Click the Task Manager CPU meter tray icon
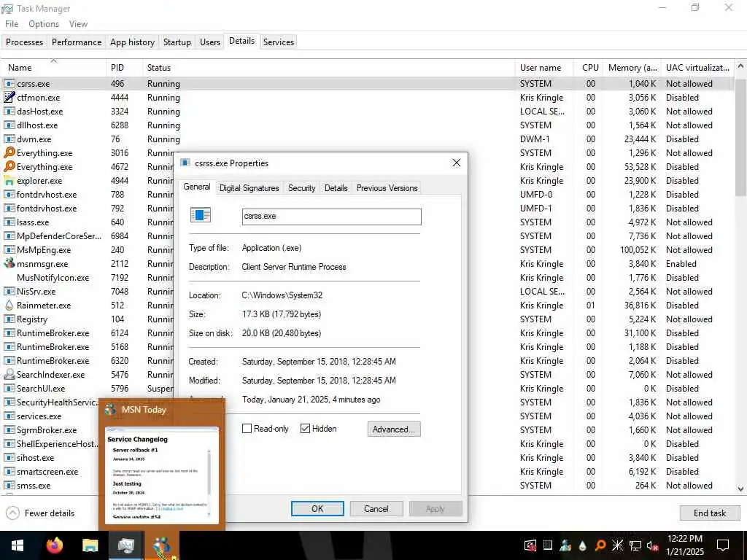The width and height of the screenshot is (747, 560). pyautogui.click(x=548, y=545)
